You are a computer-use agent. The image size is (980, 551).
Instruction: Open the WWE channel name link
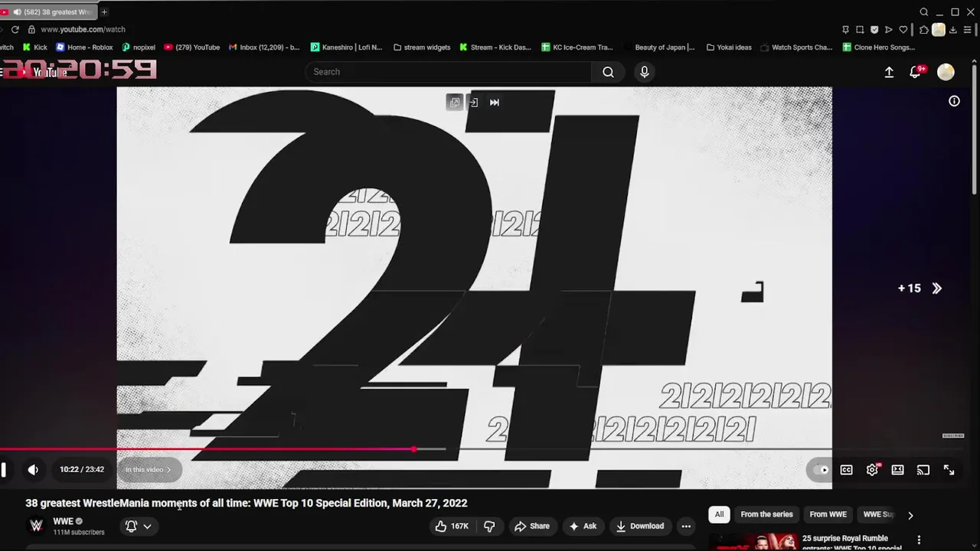(64, 521)
